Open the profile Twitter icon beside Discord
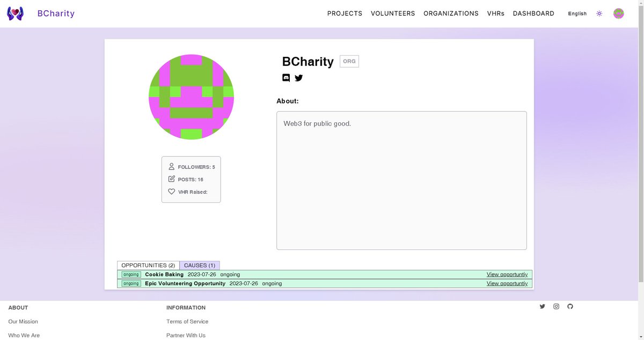 pyautogui.click(x=299, y=78)
